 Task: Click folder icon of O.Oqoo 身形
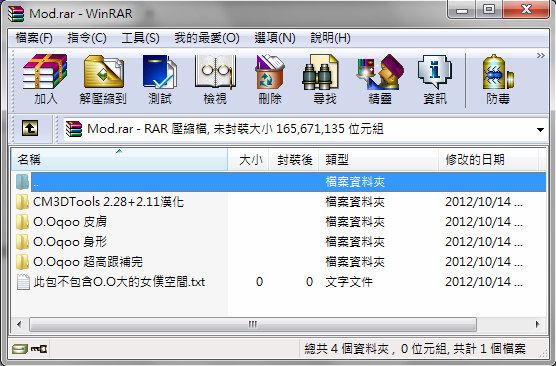[x=22, y=242]
